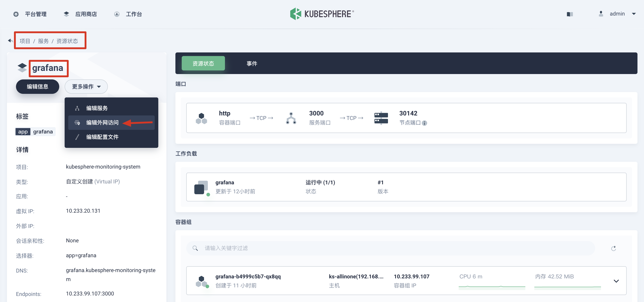The image size is (644, 302).
Task: Open 工作台 via its clock icon
Action: click(x=117, y=14)
